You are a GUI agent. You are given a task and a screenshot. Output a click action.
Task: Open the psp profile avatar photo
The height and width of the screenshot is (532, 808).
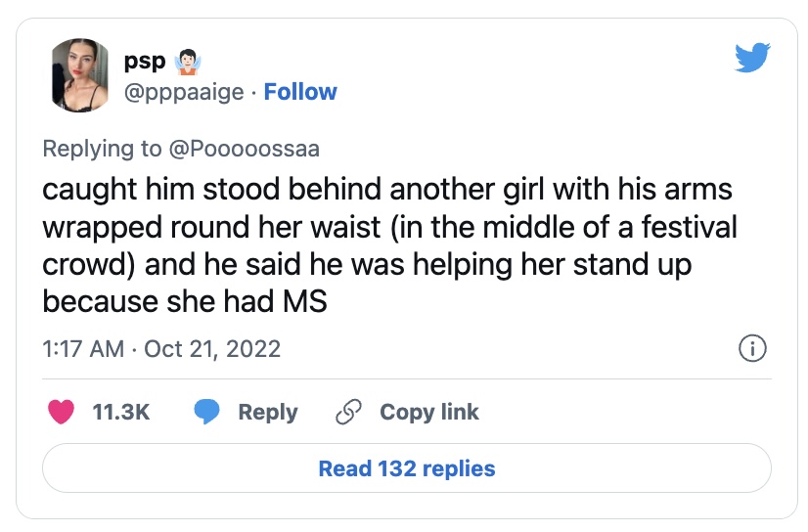[80, 75]
